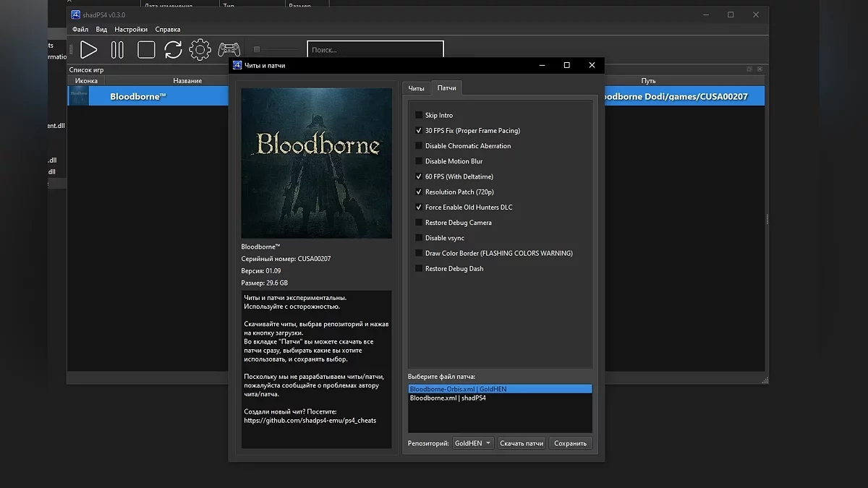Open the Файл menu
The image size is (868, 488).
[80, 30]
